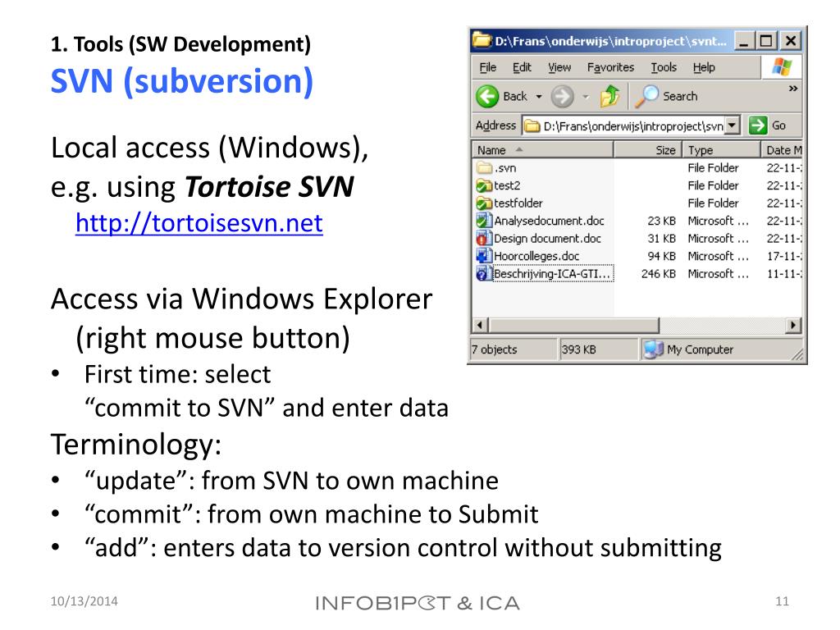Click the green Go arrow icon

click(x=757, y=126)
